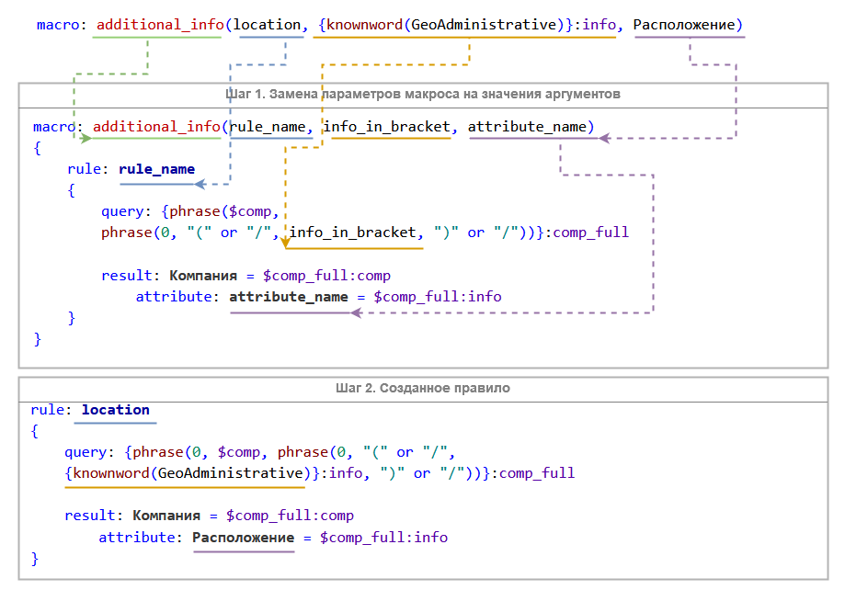Click the "location" argument in top macro call
This screenshot has width=868, height=590.
pyautogui.click(x=267, y=25)
